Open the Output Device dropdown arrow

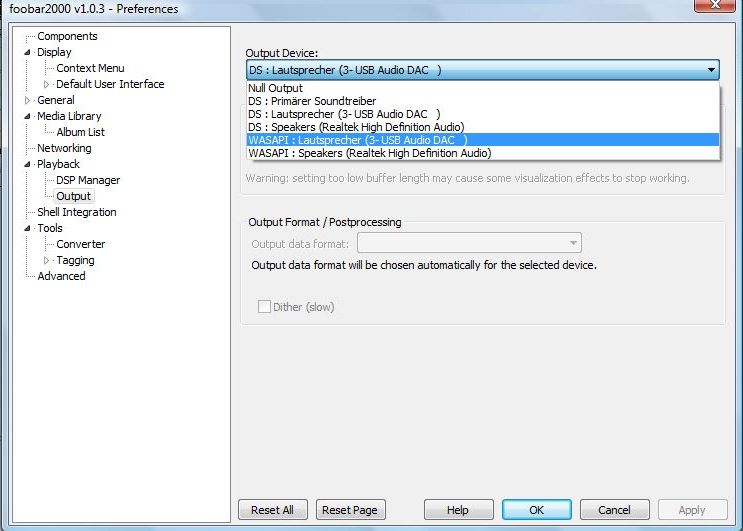(x=711, y=70)
